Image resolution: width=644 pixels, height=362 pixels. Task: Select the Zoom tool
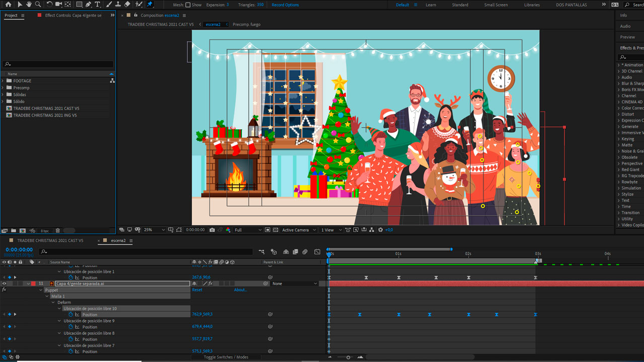(38, 5)
